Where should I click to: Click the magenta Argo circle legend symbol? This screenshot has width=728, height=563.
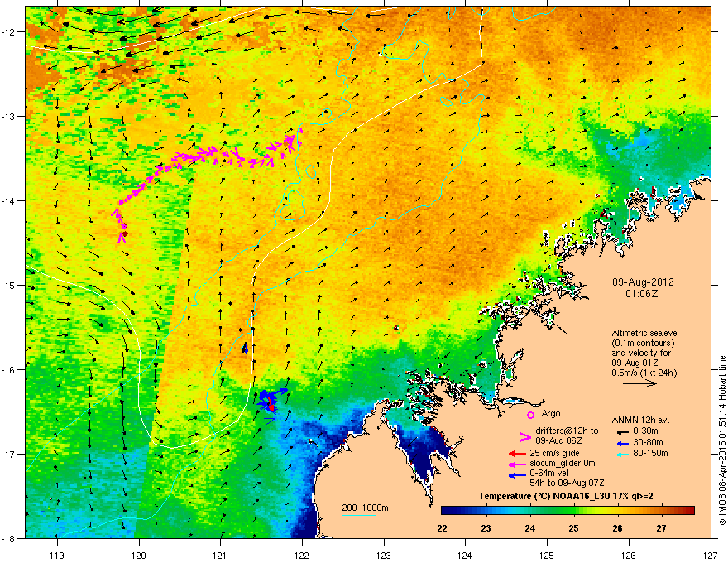pyautogui.click(x=530, y=415)
